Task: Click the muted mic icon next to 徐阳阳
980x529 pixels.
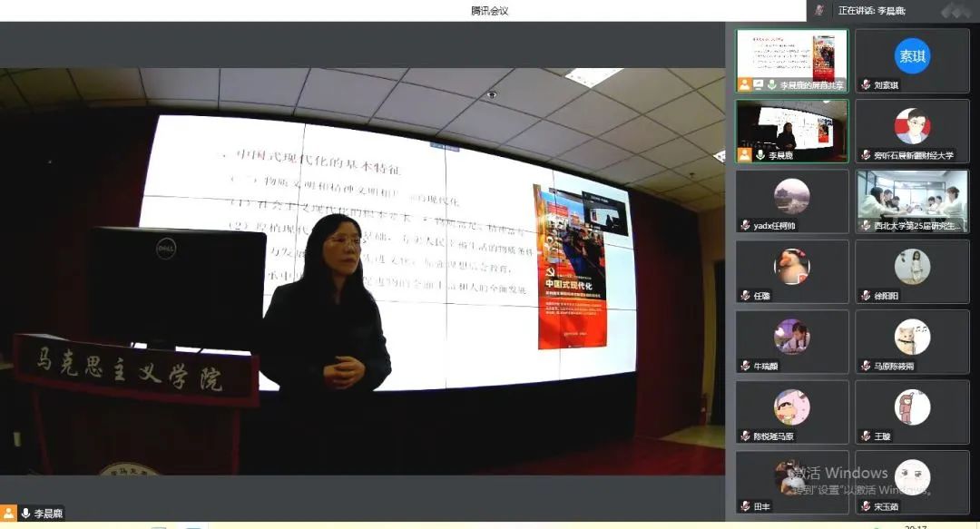Action: point(866,296)
